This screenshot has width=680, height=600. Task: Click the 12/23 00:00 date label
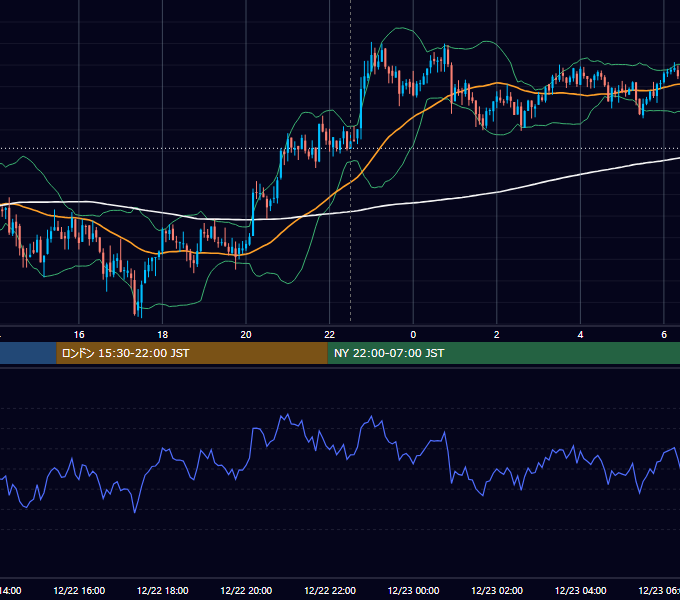click(413, 590)
